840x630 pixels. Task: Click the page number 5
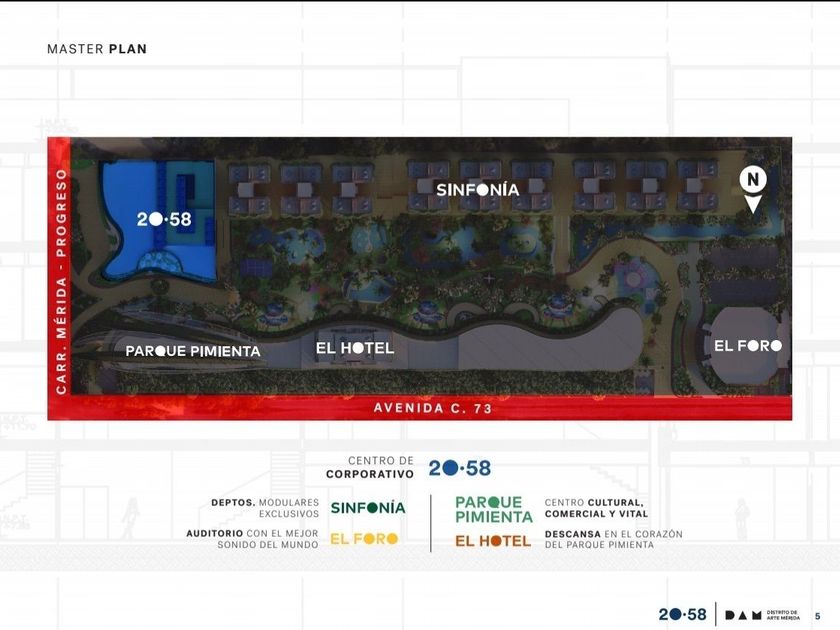818,616
